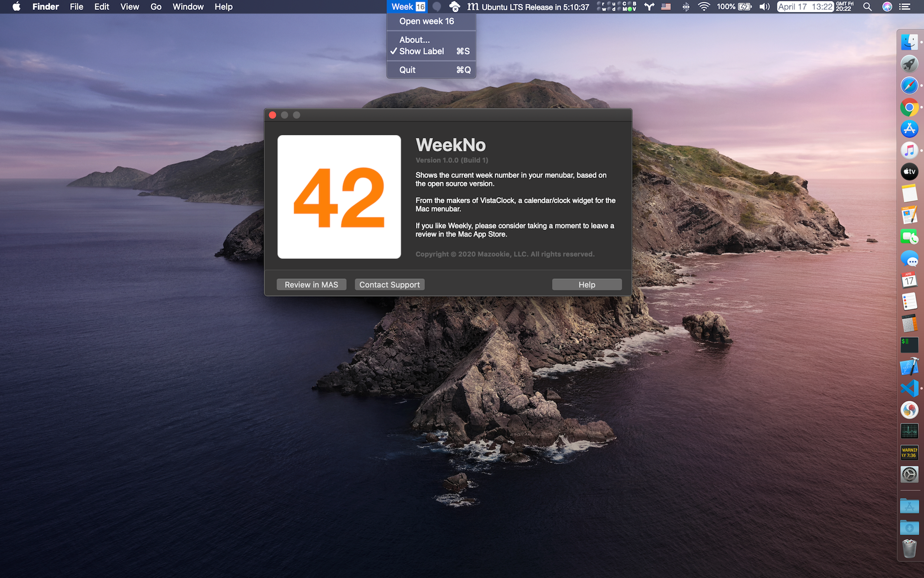The height and width of the screenshot is (578, 924).
Task: Open the Trash in the Dock
Action: coord(910,549)
